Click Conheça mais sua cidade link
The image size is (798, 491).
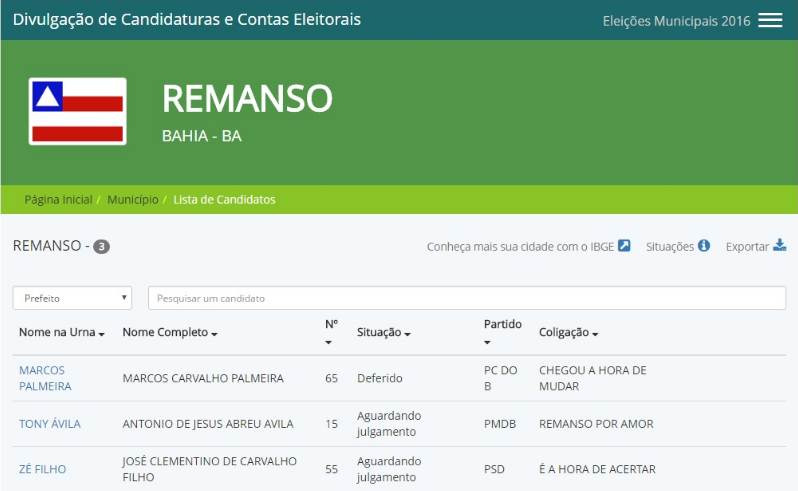520,247
